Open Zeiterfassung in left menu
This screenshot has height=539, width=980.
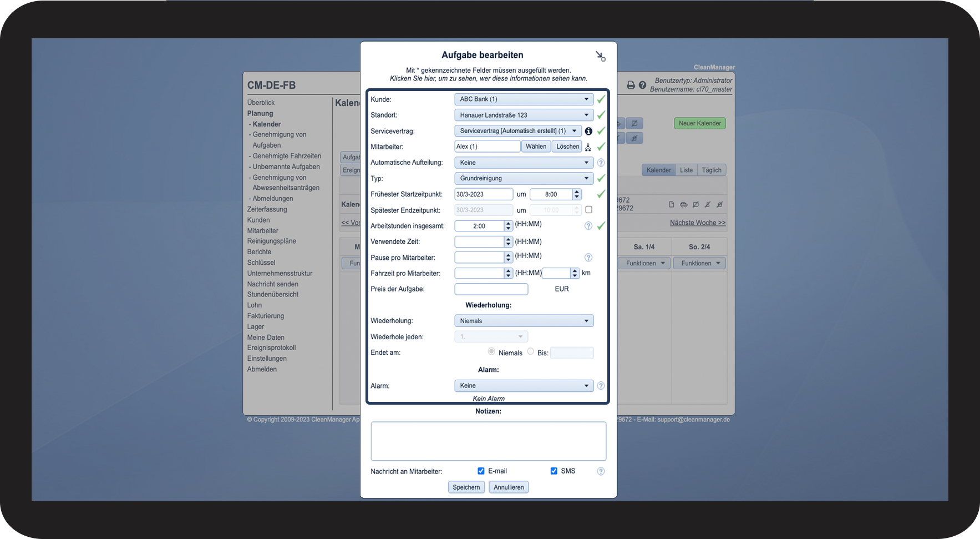pos(267,209)
